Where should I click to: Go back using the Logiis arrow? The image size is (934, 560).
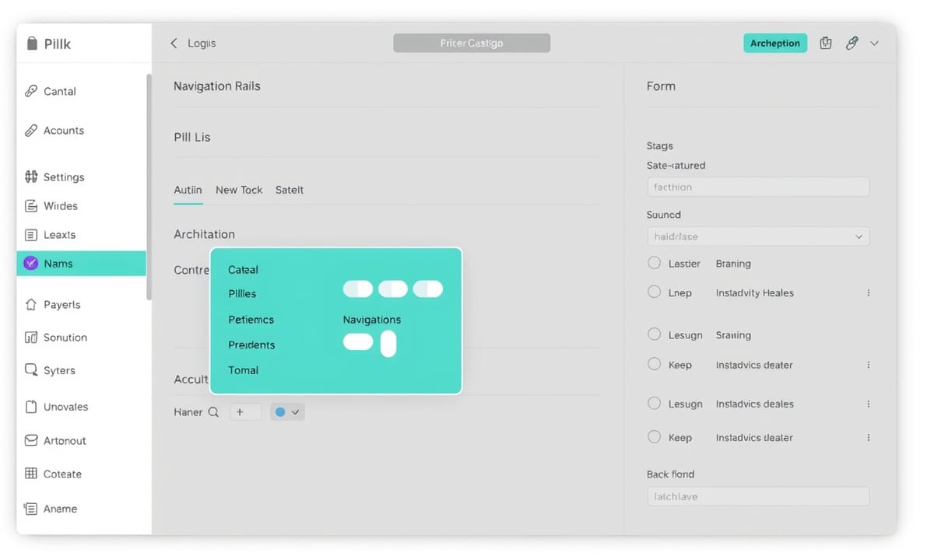pos(174,44)
